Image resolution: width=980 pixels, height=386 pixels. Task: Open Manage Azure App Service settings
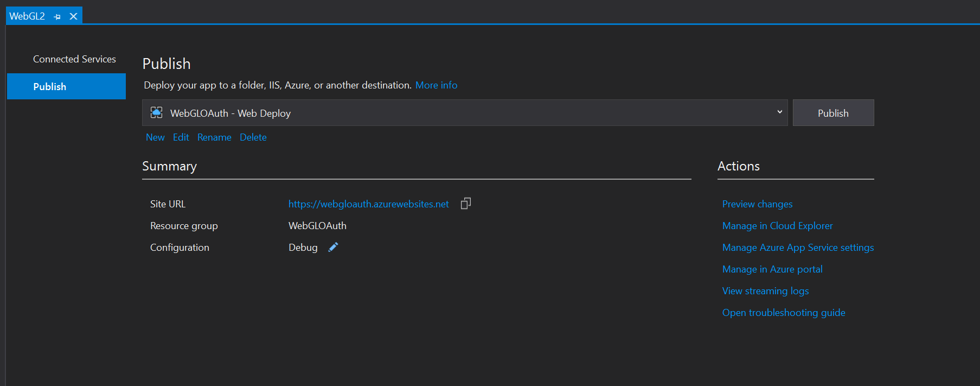[798, 248]
